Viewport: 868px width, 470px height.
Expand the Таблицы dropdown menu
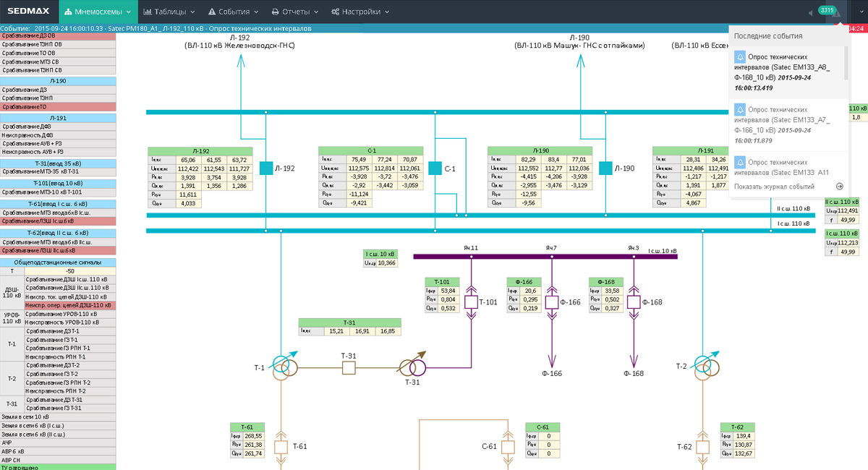[169, 12]
